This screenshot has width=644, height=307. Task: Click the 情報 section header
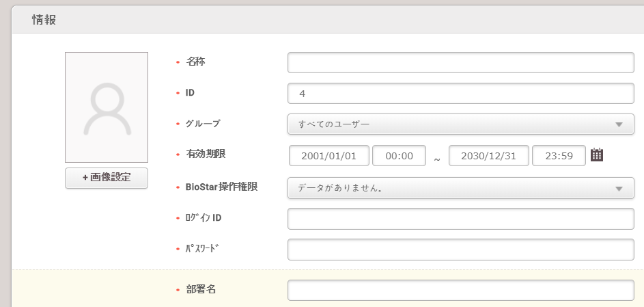click(44, 20)
